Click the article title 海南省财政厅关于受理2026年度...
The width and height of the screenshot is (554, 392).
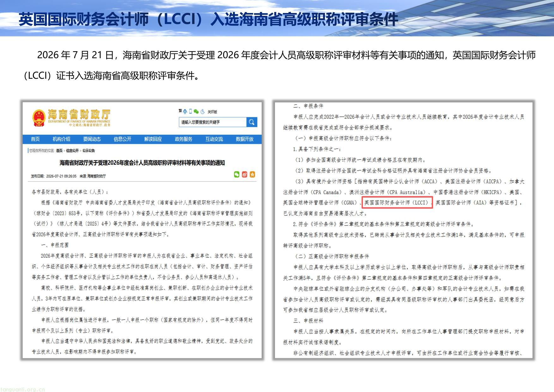pos(142,163)
